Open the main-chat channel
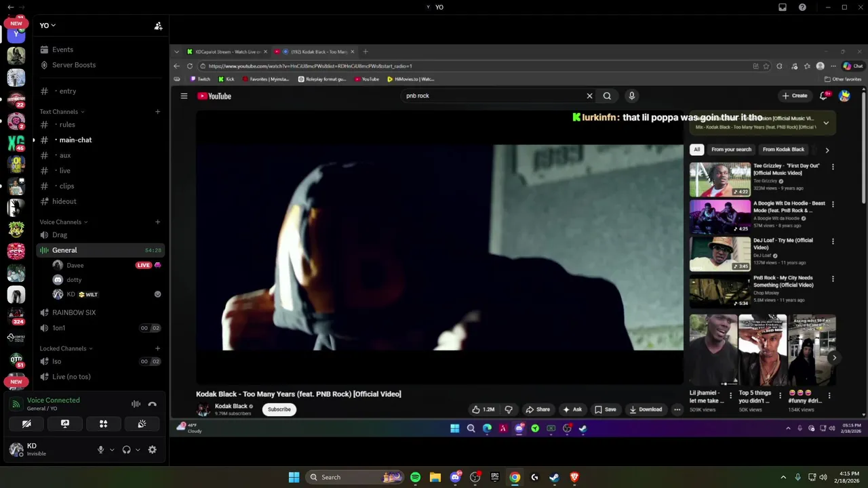This screenshot has height=488, width=868. (75, 140)
